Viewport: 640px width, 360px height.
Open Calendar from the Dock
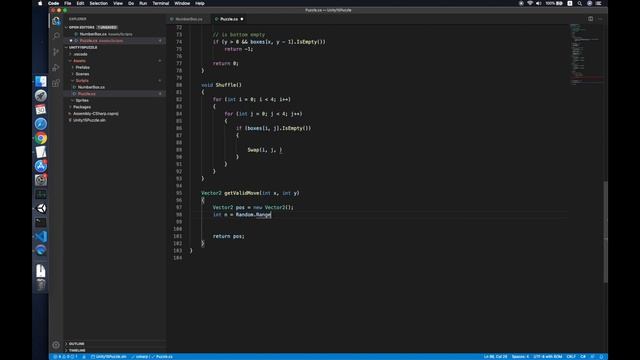[x=40, y=110]
